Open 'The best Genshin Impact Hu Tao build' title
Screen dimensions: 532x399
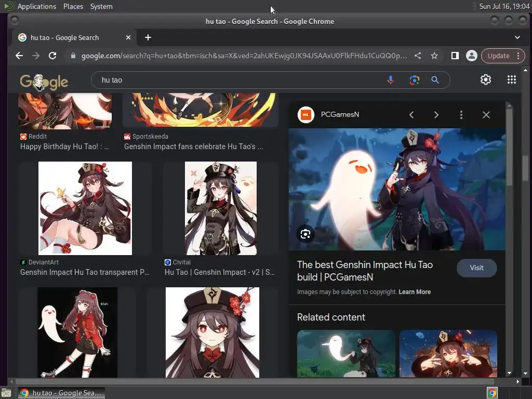point(365,271)
